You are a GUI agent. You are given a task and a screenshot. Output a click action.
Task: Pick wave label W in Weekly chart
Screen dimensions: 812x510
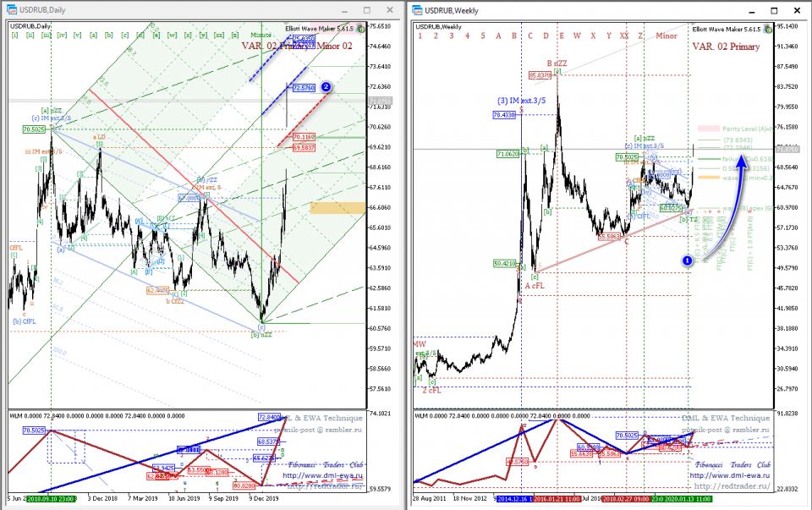(x=577, y=36)
